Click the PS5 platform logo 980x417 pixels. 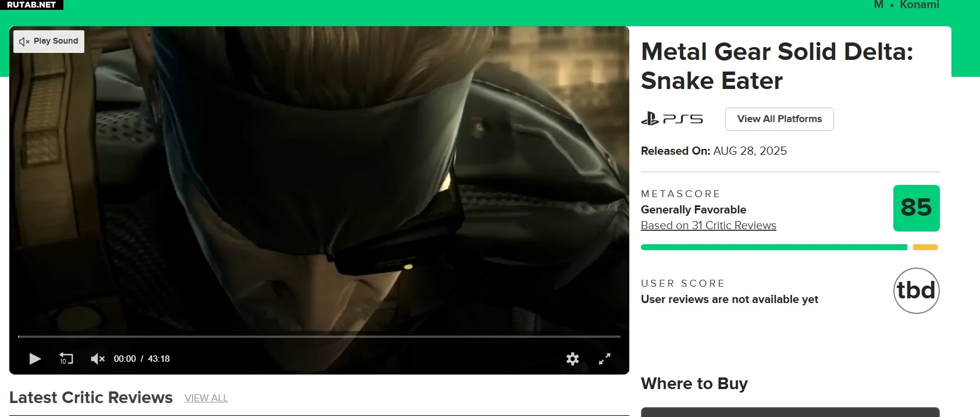pyautogui.click(x=672, y=119)
